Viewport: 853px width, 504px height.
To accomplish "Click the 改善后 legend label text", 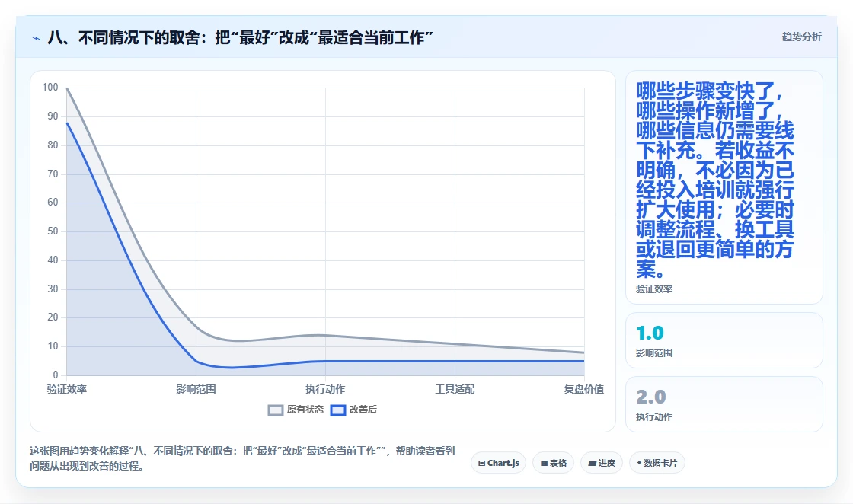I will [363, 410].
